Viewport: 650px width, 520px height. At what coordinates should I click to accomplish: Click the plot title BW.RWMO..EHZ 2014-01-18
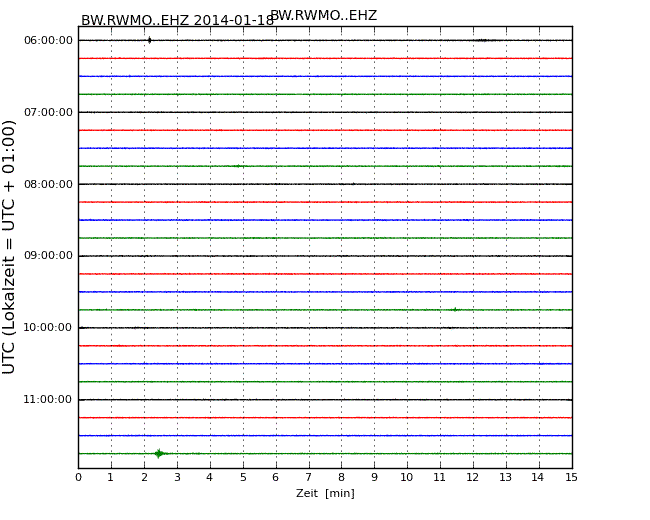point(177,20)
